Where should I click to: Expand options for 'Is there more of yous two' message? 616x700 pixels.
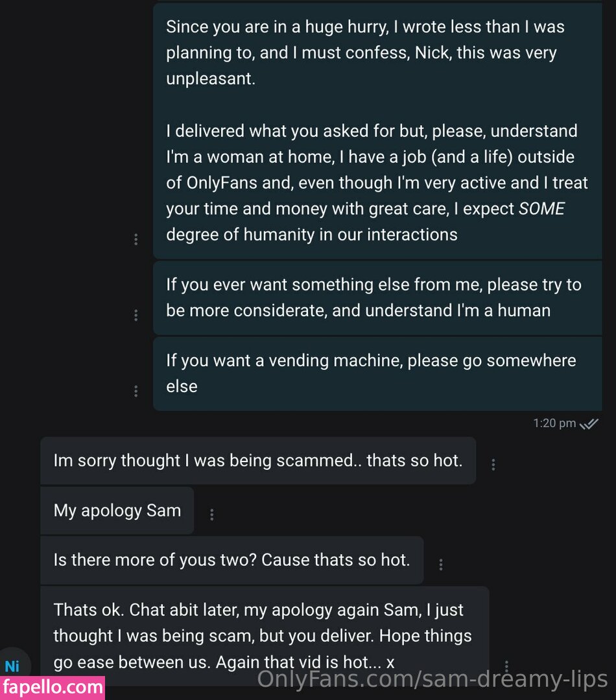(x=441, y=564)
